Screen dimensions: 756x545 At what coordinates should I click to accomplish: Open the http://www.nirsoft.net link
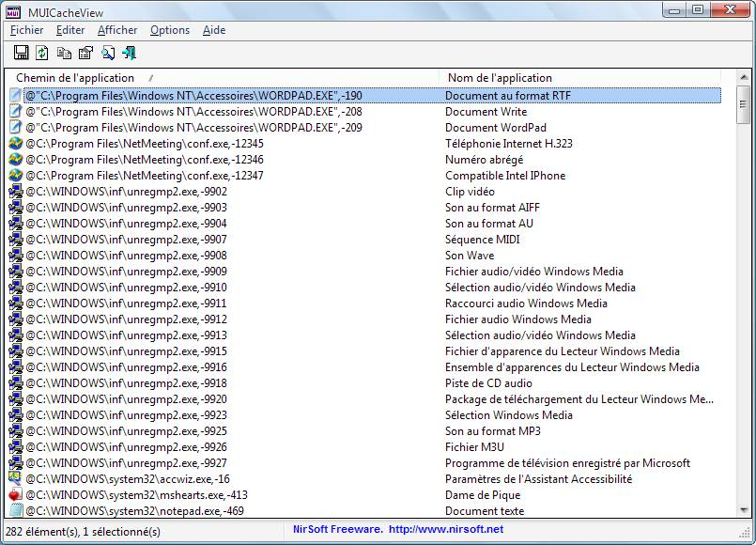[x=446, y=529]
